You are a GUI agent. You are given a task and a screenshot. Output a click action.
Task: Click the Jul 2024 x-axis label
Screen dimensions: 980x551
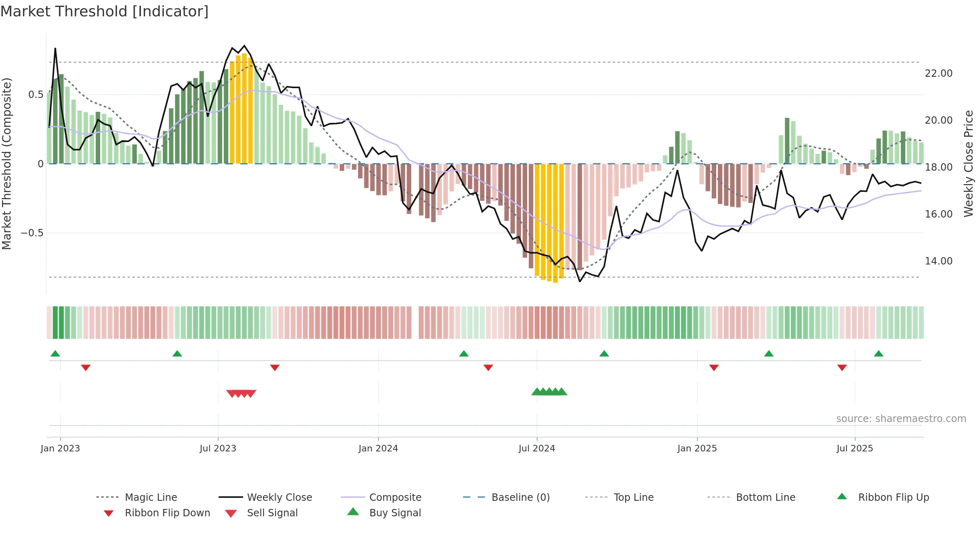coord(537,449)
